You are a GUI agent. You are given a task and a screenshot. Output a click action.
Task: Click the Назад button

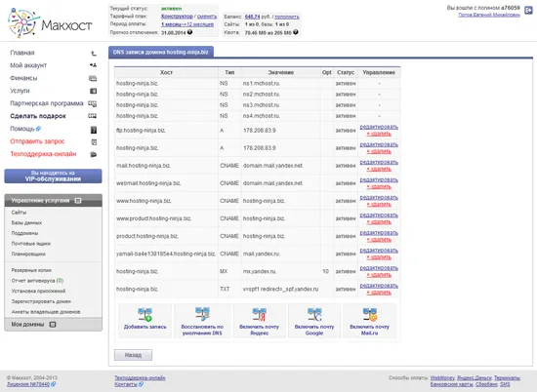pyautogui.click(x=133, y=355)
